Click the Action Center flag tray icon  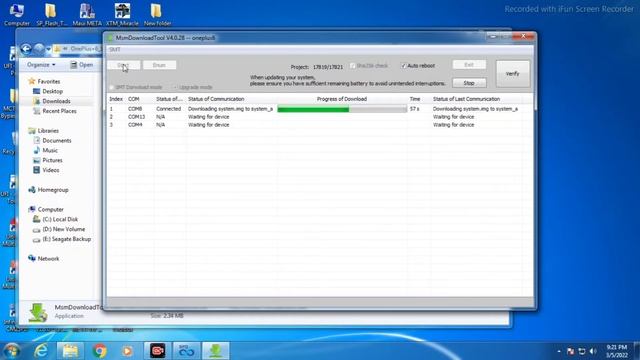[571, 351]
